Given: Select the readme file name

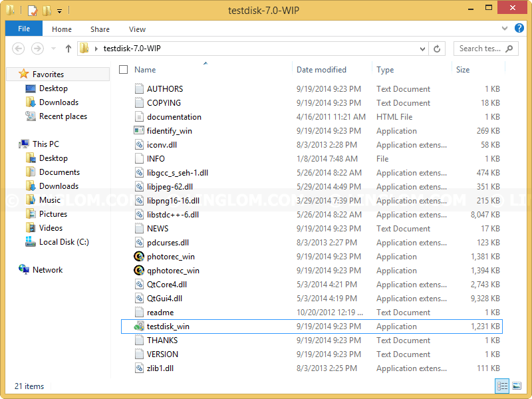Looking at the screenshot, I should [160, 312].
